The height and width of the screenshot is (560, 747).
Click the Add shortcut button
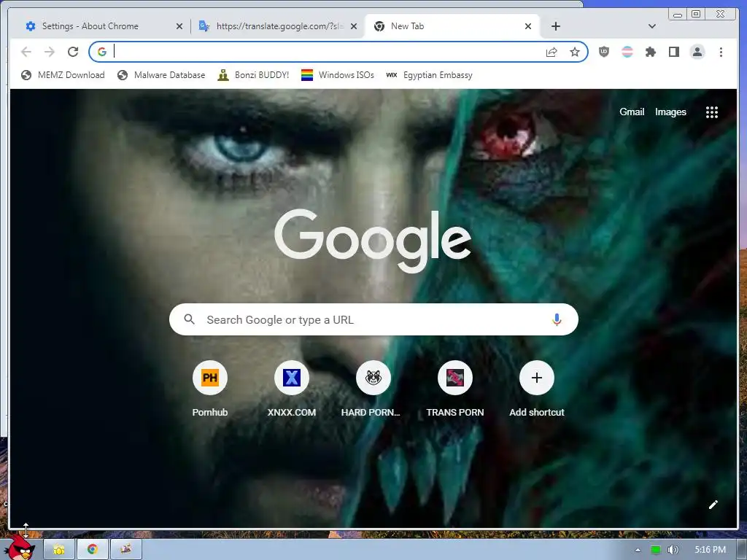click(536, 389)
